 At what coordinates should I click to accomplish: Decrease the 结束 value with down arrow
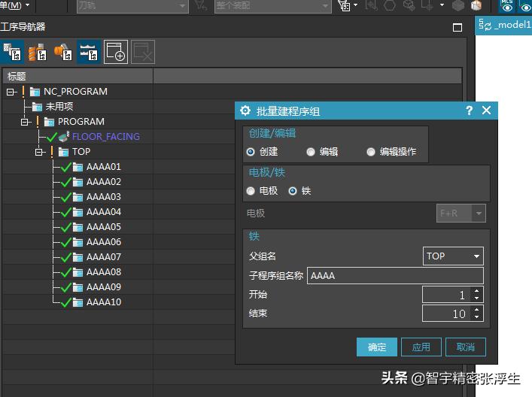pyautogui.click(x=477, y=317)
